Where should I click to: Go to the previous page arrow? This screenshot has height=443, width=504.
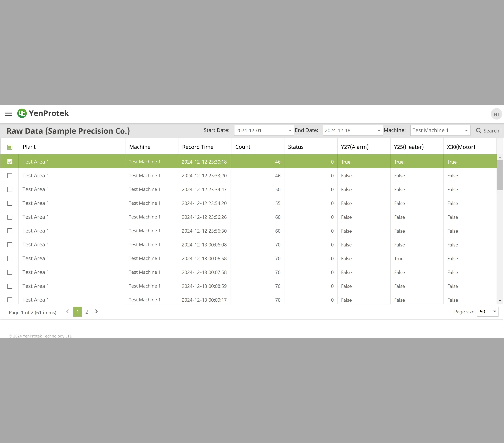(68, 312)
